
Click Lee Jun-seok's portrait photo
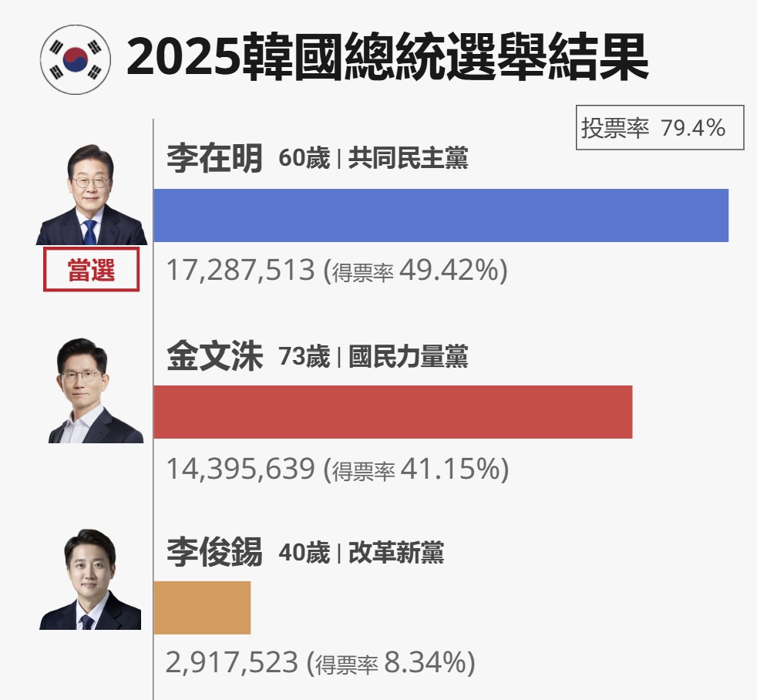click(90, 579)
